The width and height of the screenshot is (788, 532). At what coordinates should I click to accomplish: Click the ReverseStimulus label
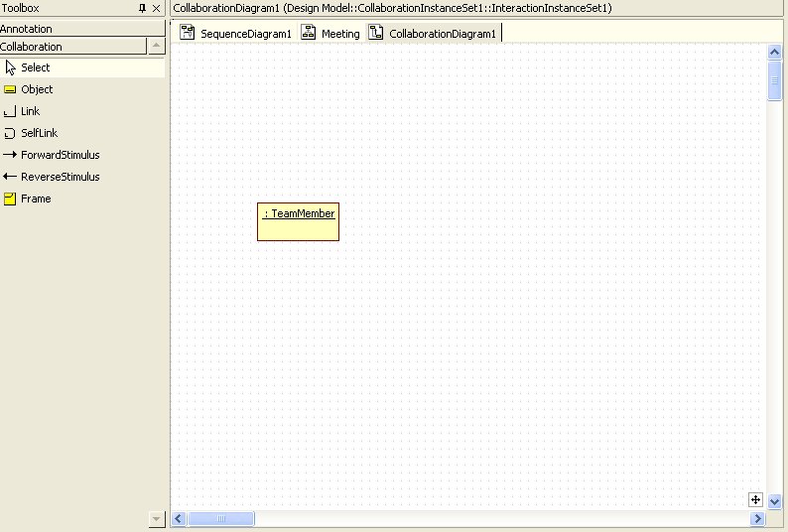(61, 177)
